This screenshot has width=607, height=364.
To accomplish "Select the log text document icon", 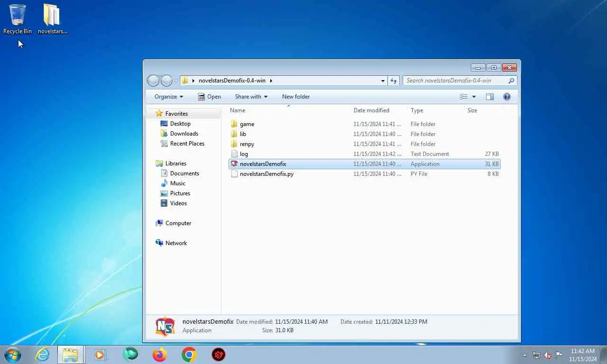I will coord(234,154).
